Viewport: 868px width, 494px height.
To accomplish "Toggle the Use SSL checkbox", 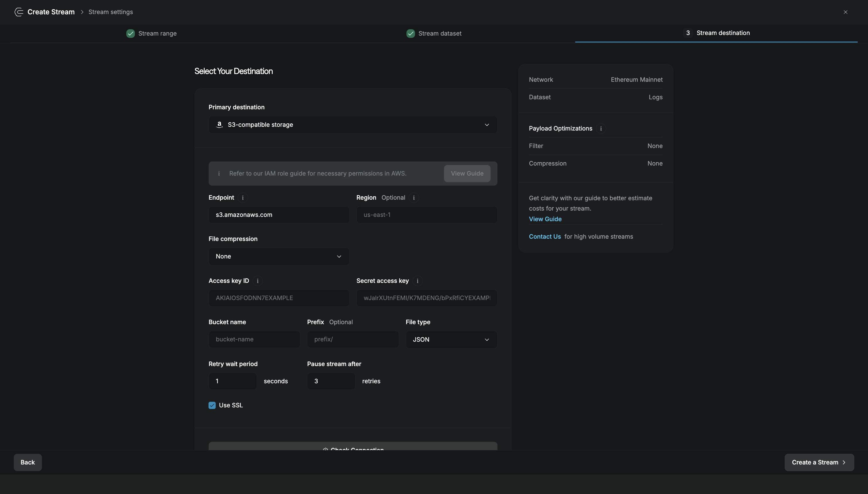I will coord(212,405).
